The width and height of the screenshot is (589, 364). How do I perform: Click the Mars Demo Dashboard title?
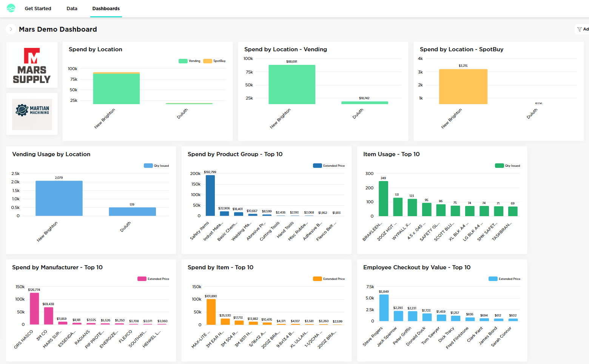[58, 29]
